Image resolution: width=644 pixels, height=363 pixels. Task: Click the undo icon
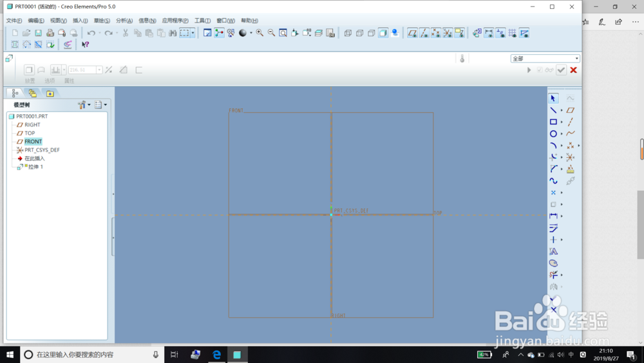point(91,33)
